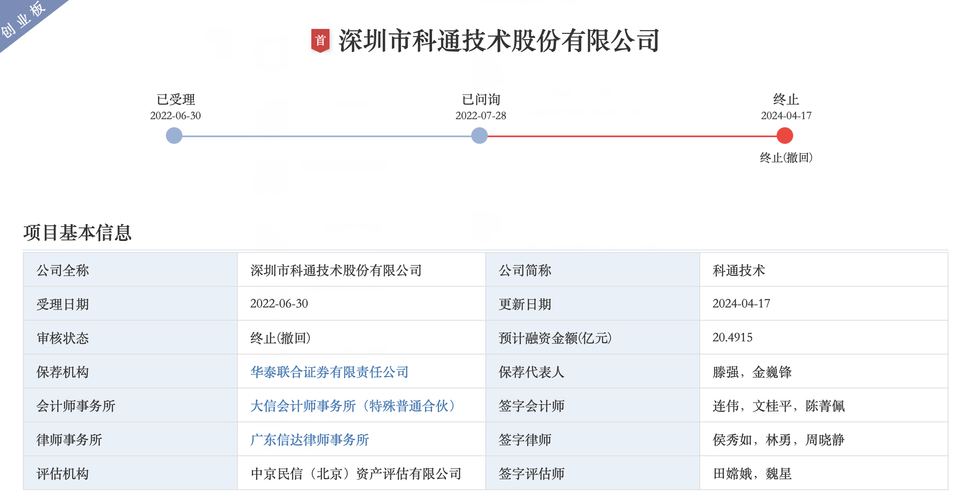964x500 pixels.
Task: Click the names 连伟，文桂平，陈菁佩
Action: (x=778, y=406)
